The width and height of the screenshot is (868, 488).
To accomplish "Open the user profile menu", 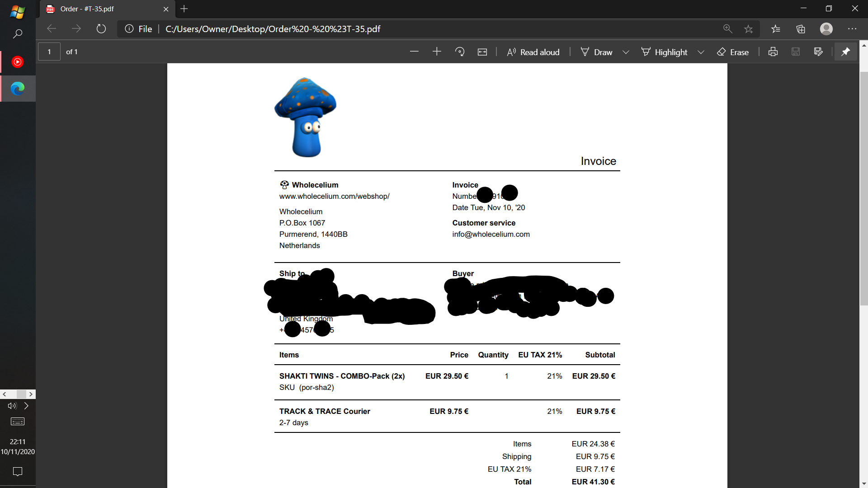I will click(826, 29).
